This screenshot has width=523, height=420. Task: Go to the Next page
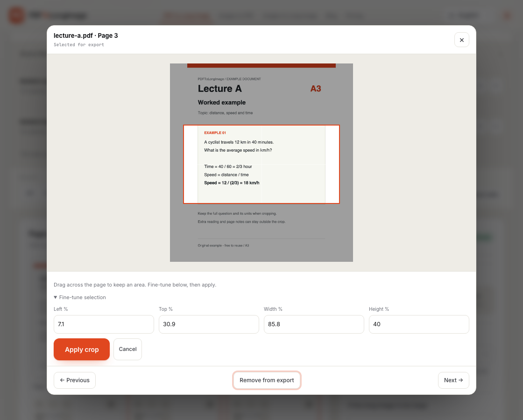(453, 380)
